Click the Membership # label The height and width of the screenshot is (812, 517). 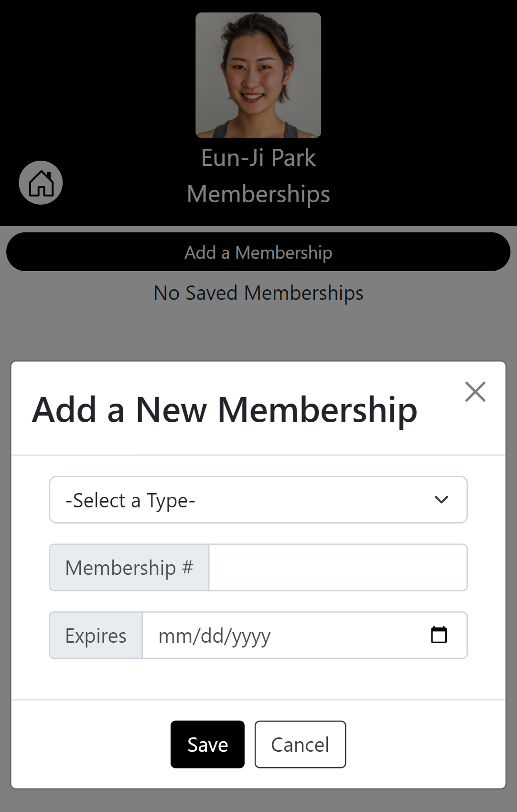point(129,568)
